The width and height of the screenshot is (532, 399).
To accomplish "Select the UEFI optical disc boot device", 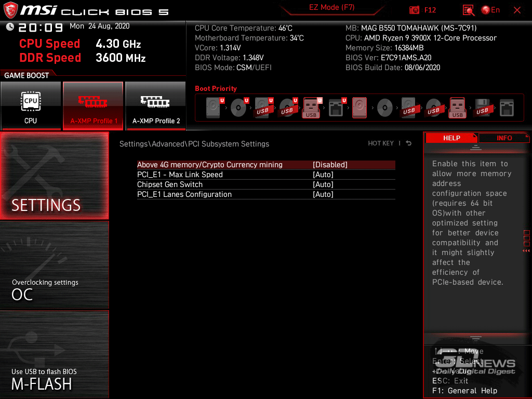I will pyautogui.click(x=240, y=108).
